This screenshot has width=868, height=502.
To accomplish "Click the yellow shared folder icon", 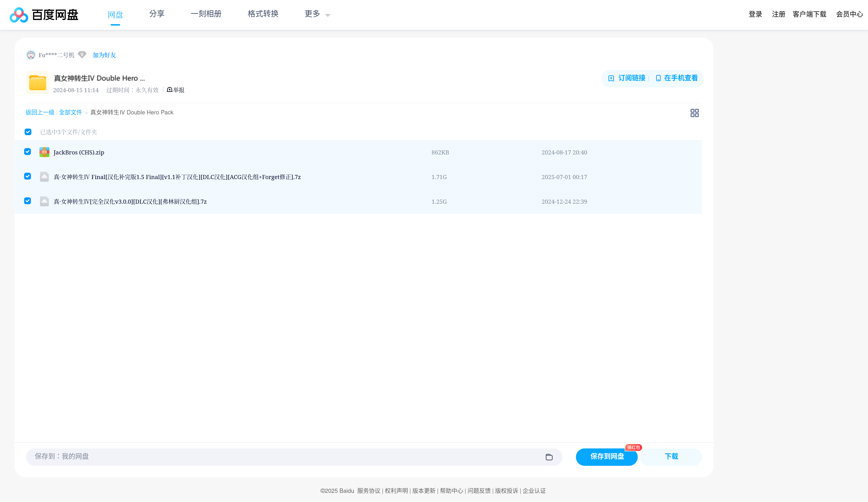I will 38,83.
